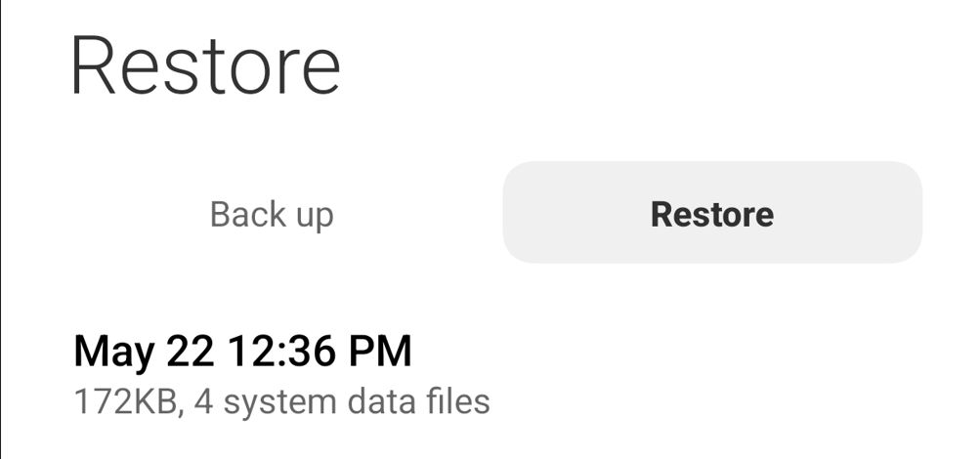Select the only listed restore point
The width and height of the screenshot is (980, 459).
pos(490,375)
